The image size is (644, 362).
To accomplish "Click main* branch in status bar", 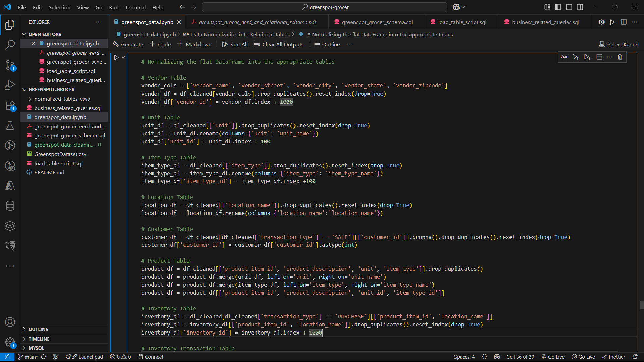I will 28,357.
